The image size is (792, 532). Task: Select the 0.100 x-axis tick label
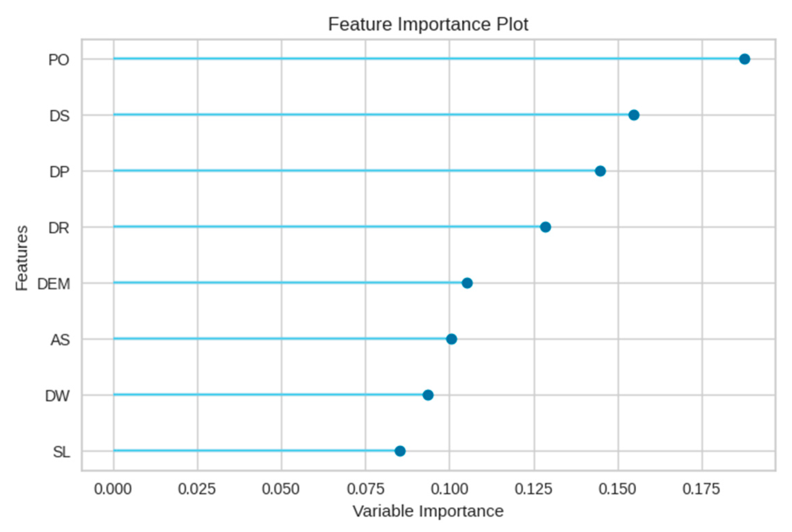pyautogui.click(x=449, y=489)
